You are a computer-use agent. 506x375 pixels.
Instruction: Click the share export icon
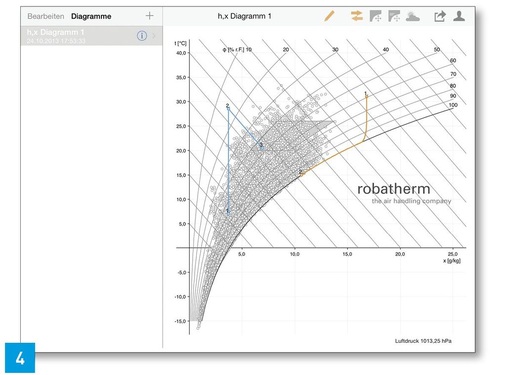click(x=440, y=16)
